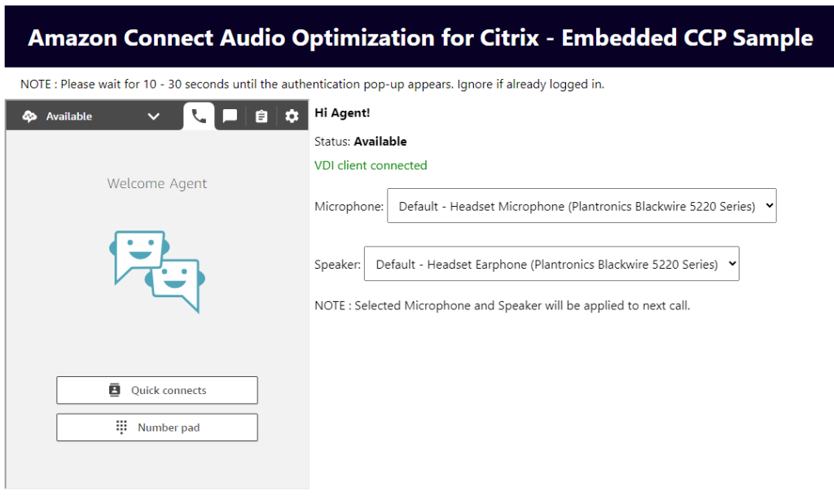Image resolution: width=834 pixels, height=504 pixels.
Task: Expand the agent status chevron
Action: [x=154, y=116]
